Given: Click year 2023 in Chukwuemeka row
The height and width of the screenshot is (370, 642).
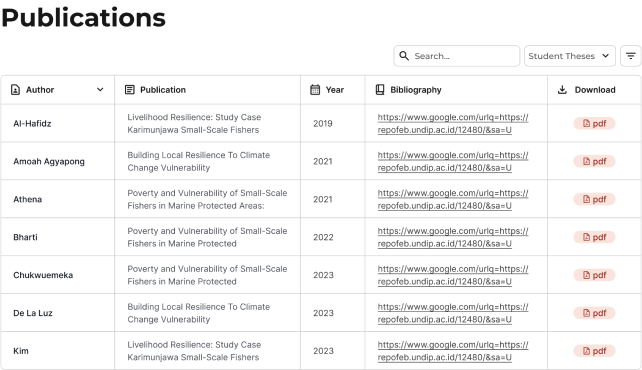Looking at the screenshot, I should (323, 275).
